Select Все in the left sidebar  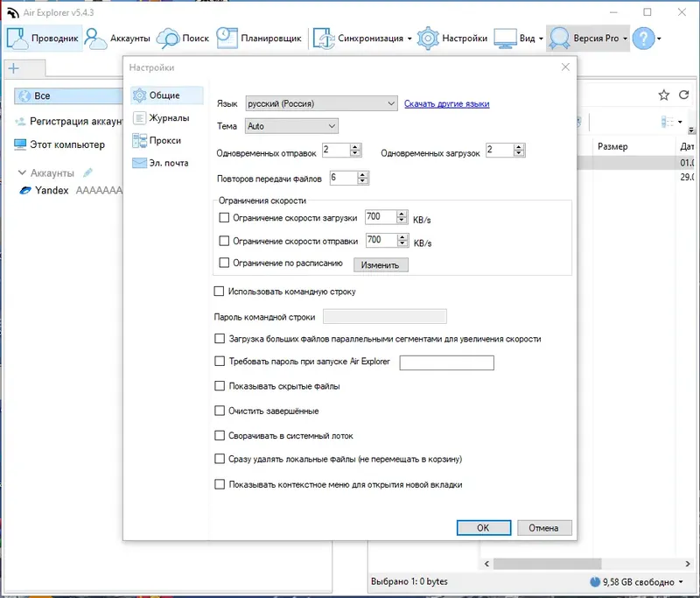click(x=68, y=95)
